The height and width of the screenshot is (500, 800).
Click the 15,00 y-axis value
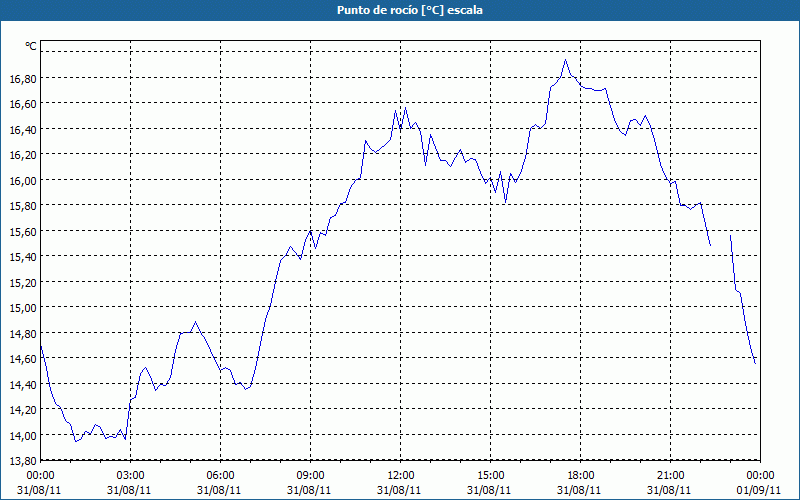coord(23,308)
